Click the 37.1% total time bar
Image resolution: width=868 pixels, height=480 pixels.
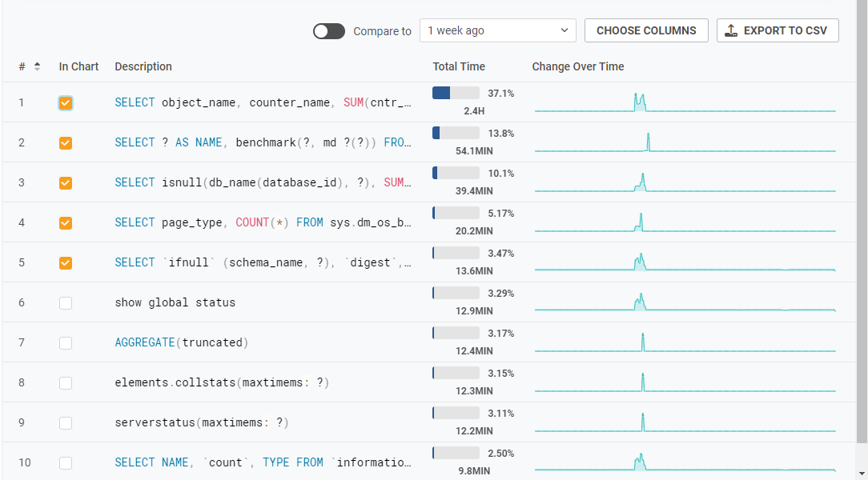[x=456, y=94]
